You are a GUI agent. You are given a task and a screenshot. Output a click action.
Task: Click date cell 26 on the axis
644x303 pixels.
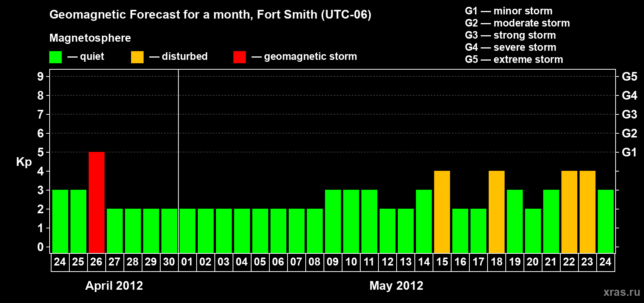pos(96,262)
